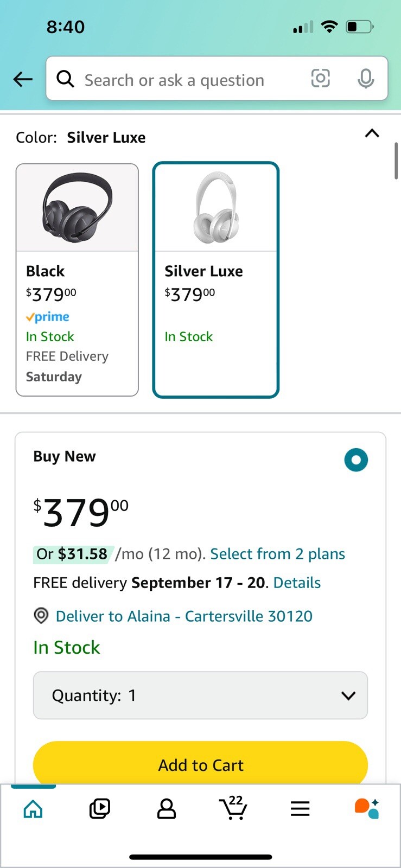Launch the Rufus AI assistant icon
Screen dimensions: 401x868
coord(367,808)
